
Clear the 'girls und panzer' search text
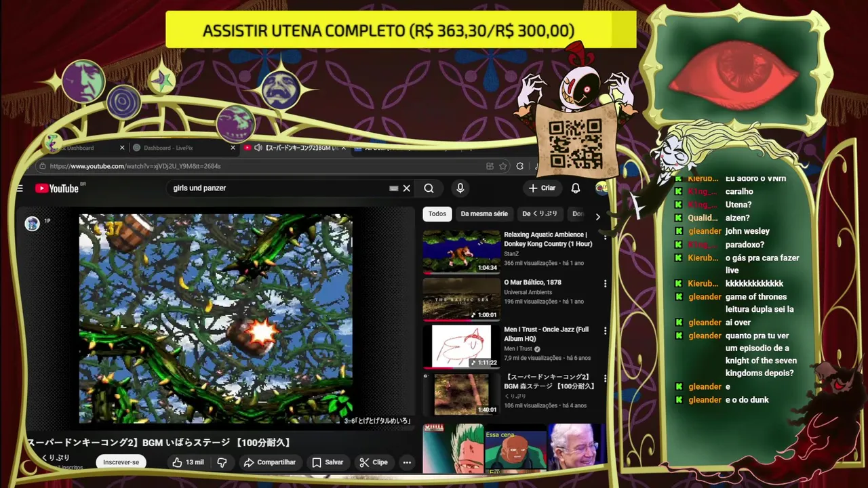[407, 188]
